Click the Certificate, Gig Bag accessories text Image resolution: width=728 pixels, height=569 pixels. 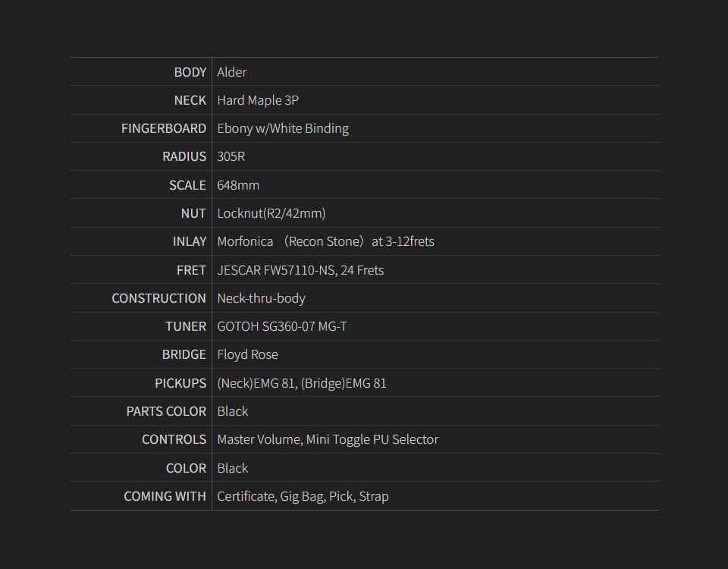point(303,496)
